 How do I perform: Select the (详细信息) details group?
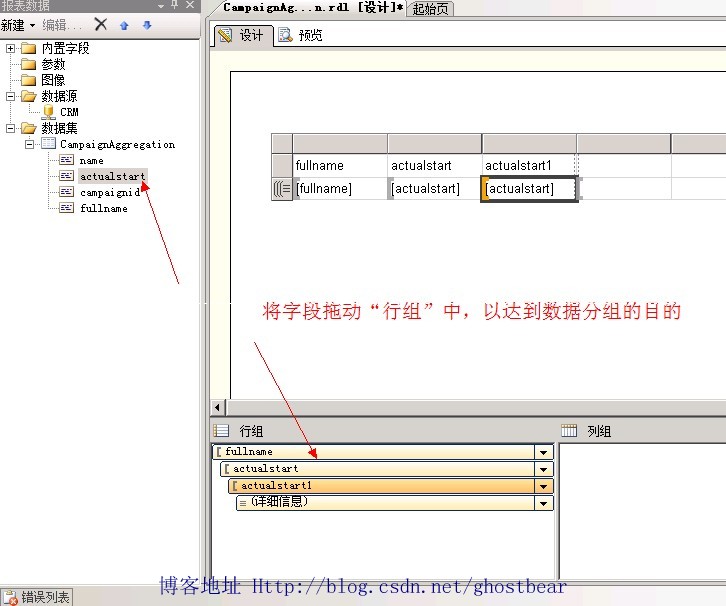click(x=386, y=503)
